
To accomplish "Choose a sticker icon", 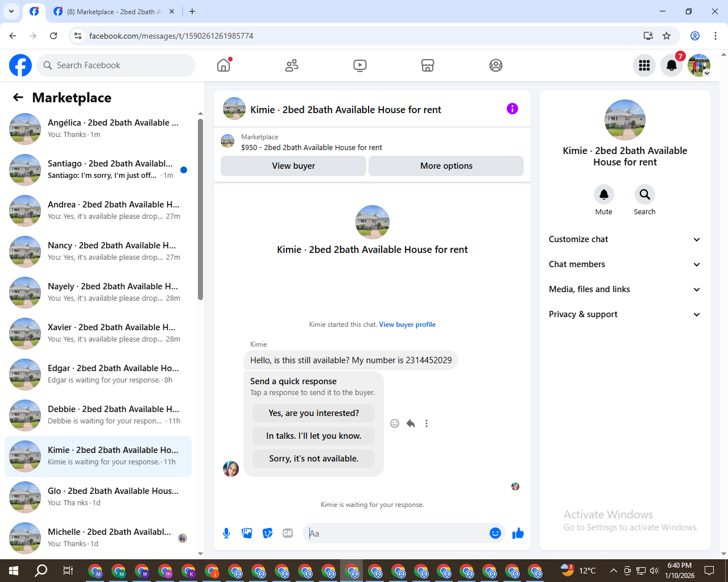I will coord(267,533).
